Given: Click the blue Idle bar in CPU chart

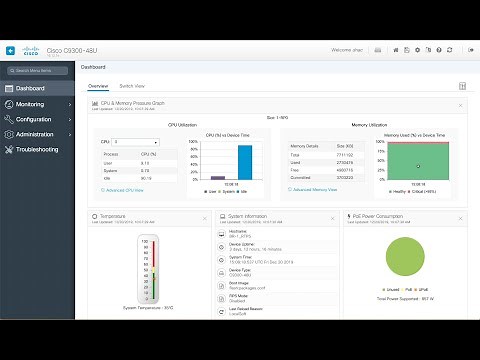Looking at the screenshot, I should pyautogui.click(x=245, y=162).
